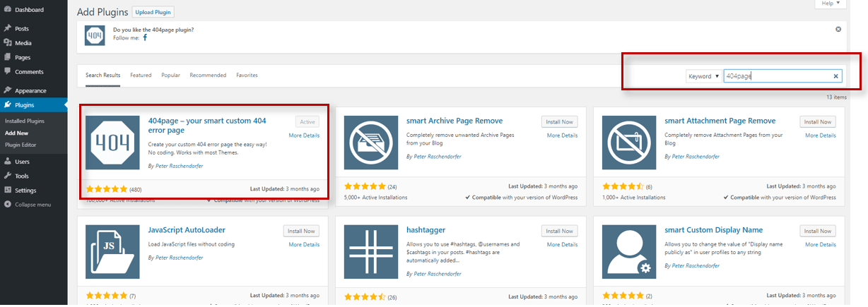This screenshot has width=868, height=307.
Task: Open the Keyword search type dropdown
Action: pyautogui.click(x=703, y=76)
